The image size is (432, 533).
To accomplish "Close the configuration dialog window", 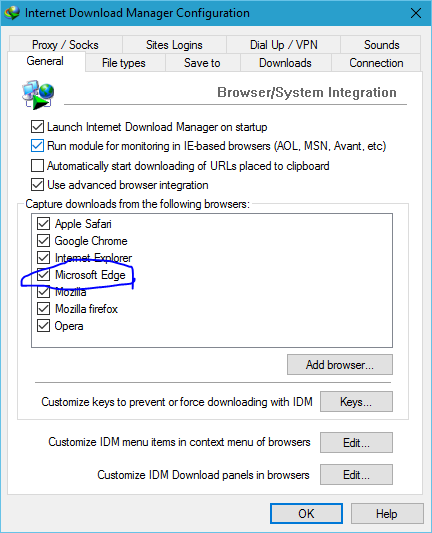I will point(416,13).
